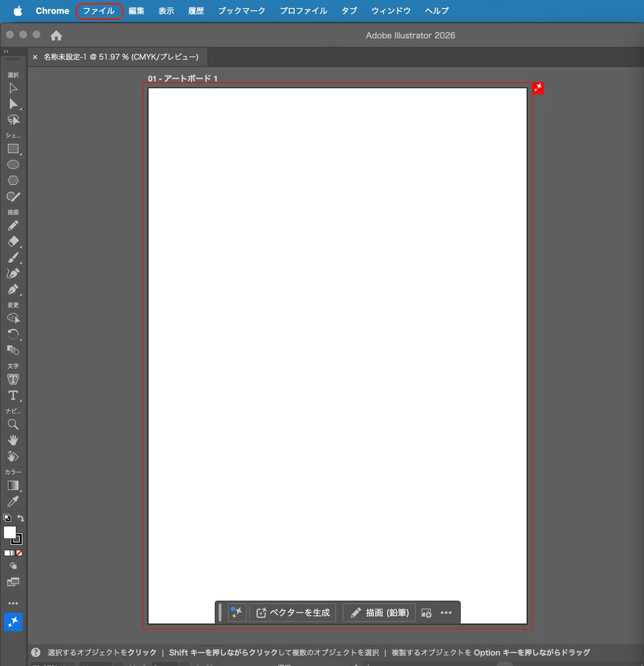644x666 pixels.
Task: Select the Touch Type tool
Action: tap(13, 379)
